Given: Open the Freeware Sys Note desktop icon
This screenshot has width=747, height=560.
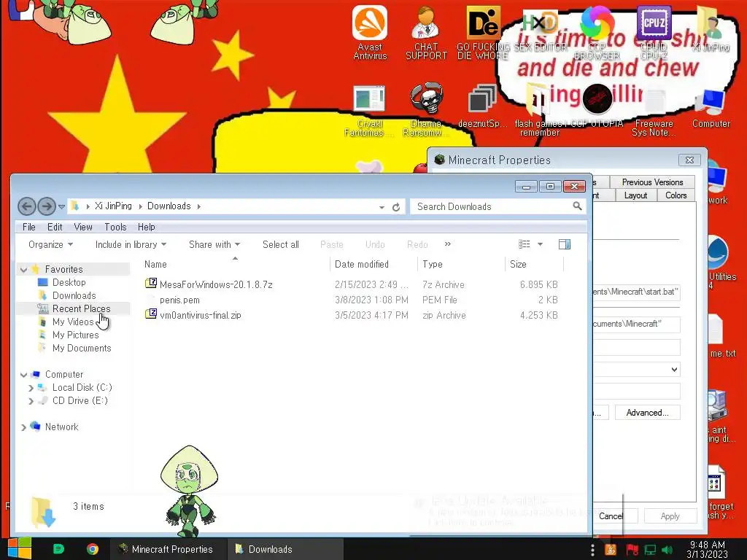Looking at the screenshot, I should coord(654,111).
